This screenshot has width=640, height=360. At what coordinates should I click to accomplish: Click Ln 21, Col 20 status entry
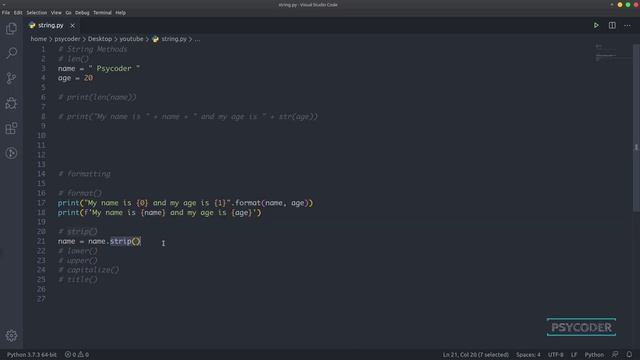(x=476, y=355)
